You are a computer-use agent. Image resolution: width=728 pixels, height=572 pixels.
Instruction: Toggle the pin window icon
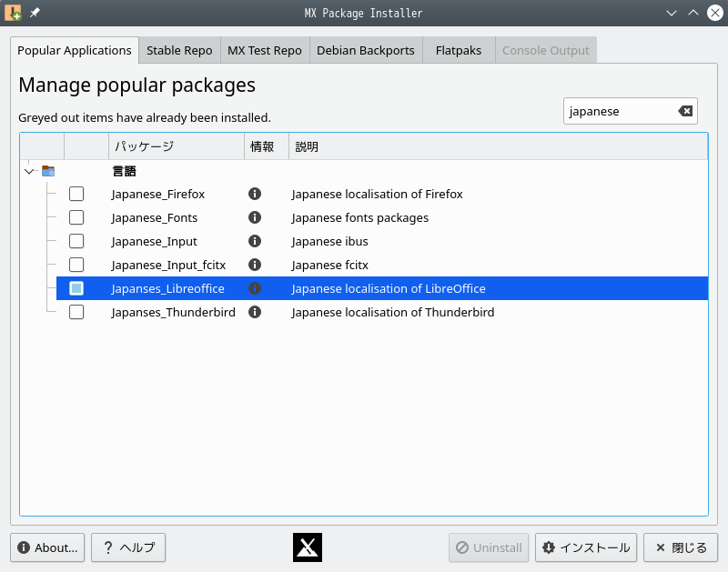(x=35, y=13)
